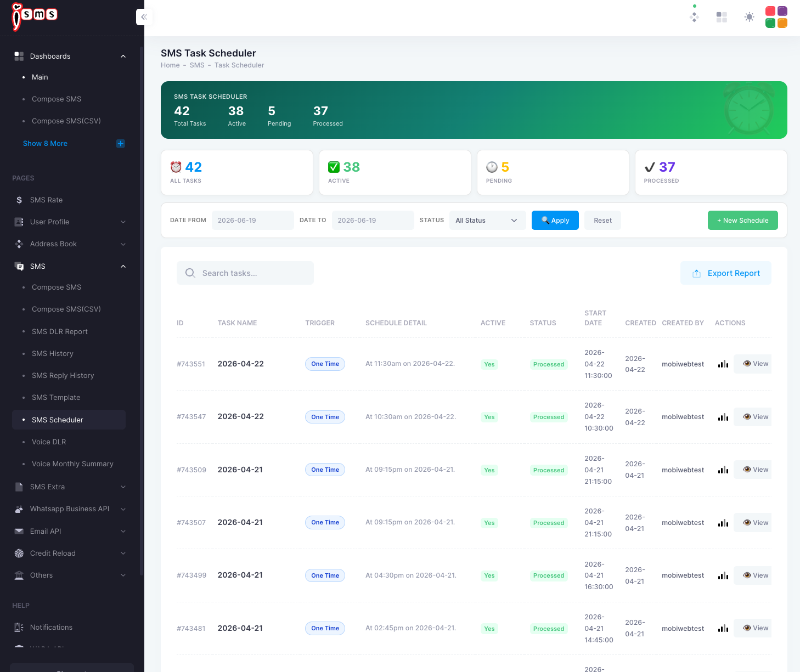Expand the Email API chevron
The height and width of the screenshot is (672, 800).
(123, 532)
